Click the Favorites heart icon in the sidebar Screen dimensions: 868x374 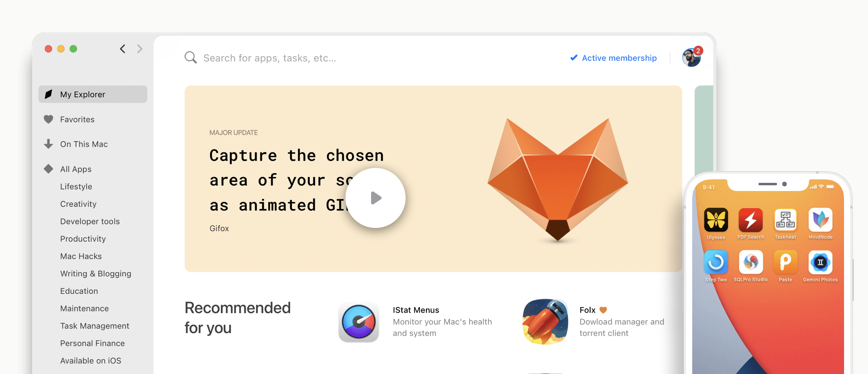(x=48, y=119)
